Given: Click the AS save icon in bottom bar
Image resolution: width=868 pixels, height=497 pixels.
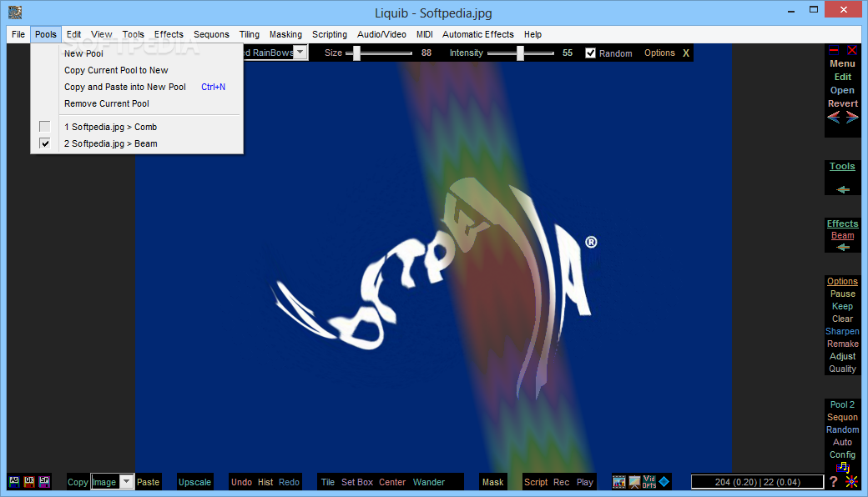Looking at the screenshot, I should point(14,481).
